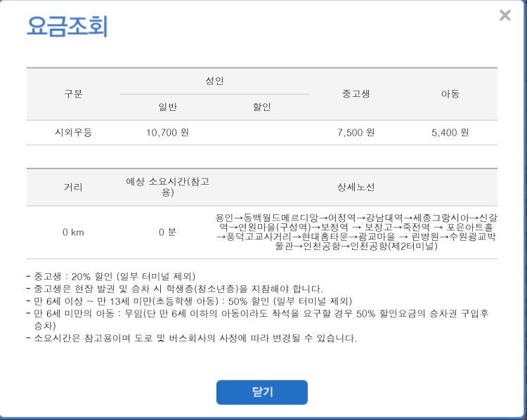Select the 구분 column header
This screenshot has height=420, width=527.
[x=73, y=94]
